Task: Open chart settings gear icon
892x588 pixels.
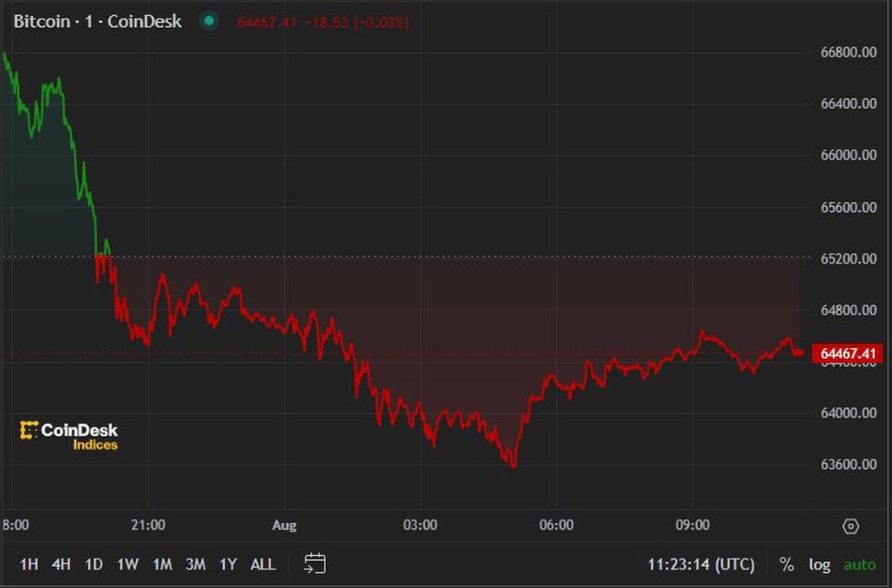Action: click(851, 526)
